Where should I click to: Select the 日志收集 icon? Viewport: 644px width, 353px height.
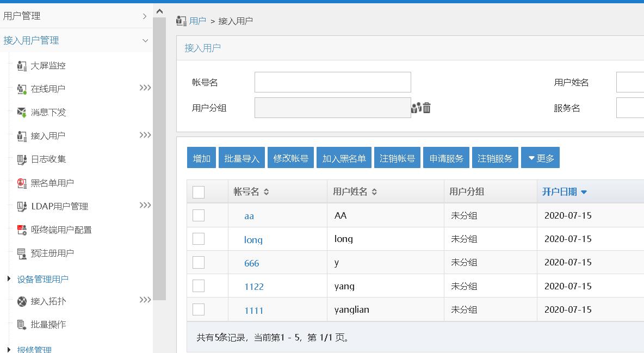(22, 159)
